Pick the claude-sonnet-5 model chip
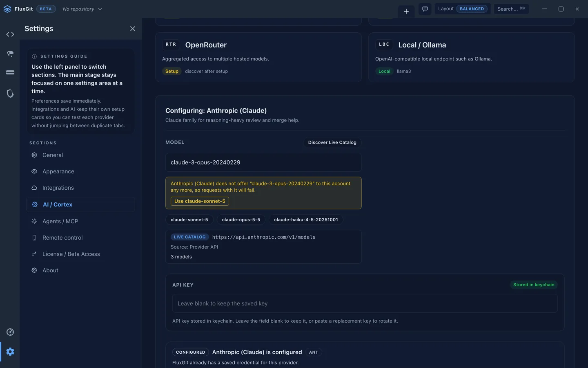Image resolution: width=588 pixels, height=368 pixels. [x=189, y=220]
